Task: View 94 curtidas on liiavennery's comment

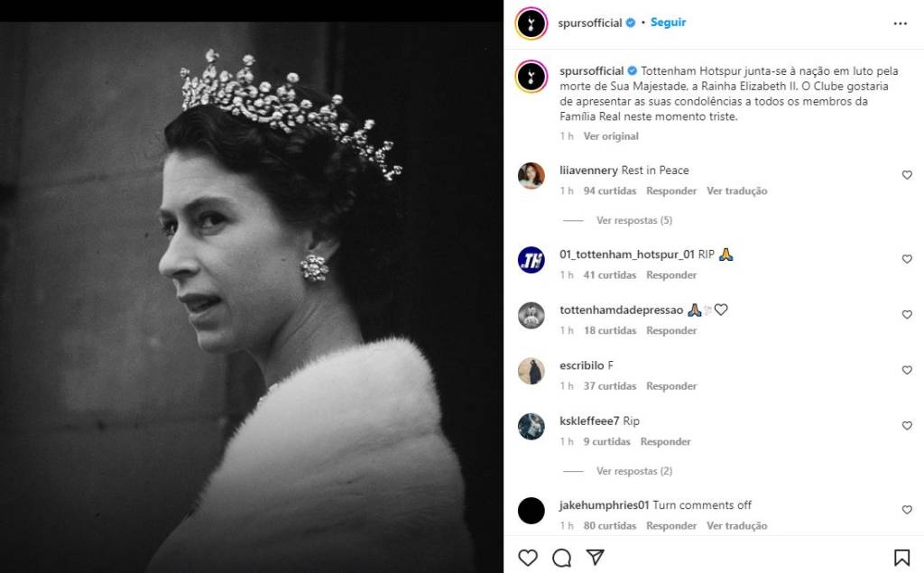Action: (x=610, y=191)
